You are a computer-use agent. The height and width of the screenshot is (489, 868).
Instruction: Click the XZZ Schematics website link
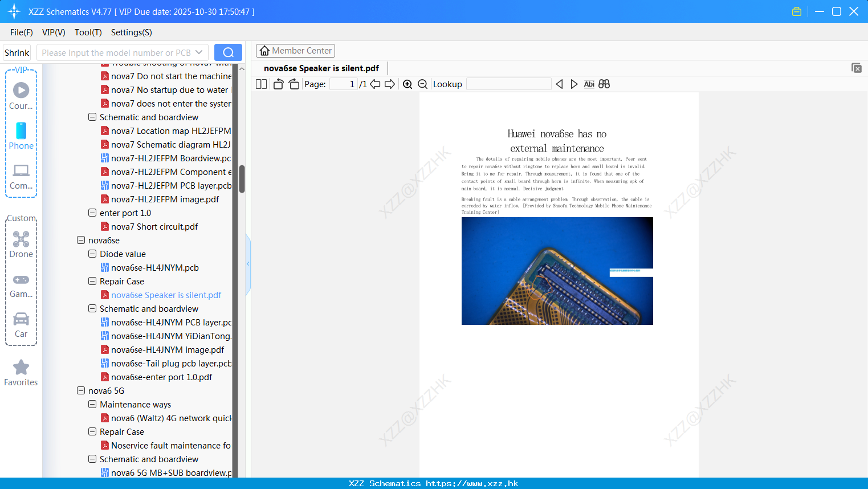(472, 483)
